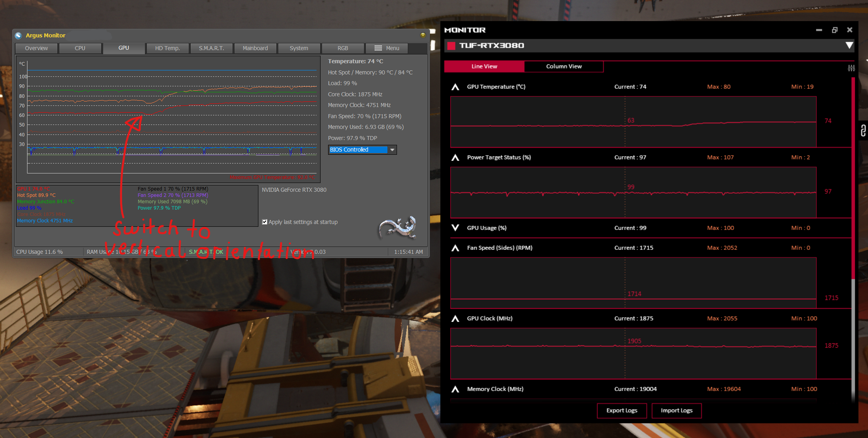Click Import Logs button
The width and height of the screenshot is (868, 438).
click(676, 411)
